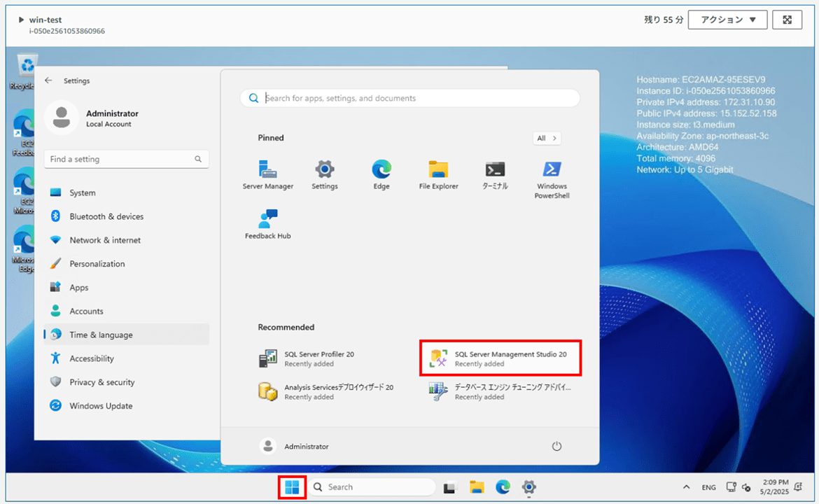
Task: Toggle fullscreen for the remote session
Action: (787, 20)
